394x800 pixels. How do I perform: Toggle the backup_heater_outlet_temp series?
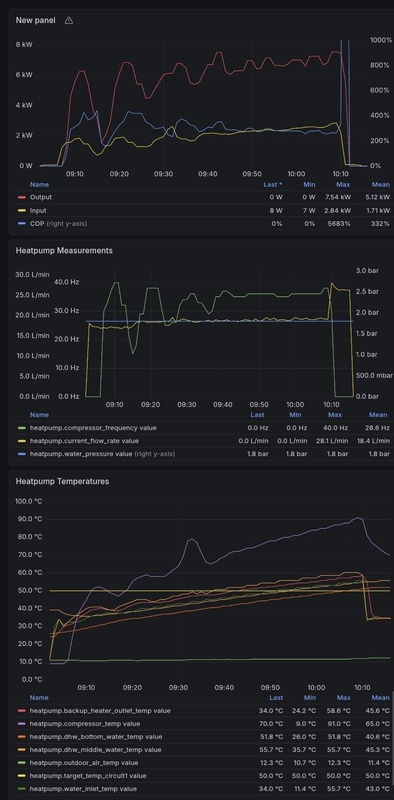[x=100, y=710]
